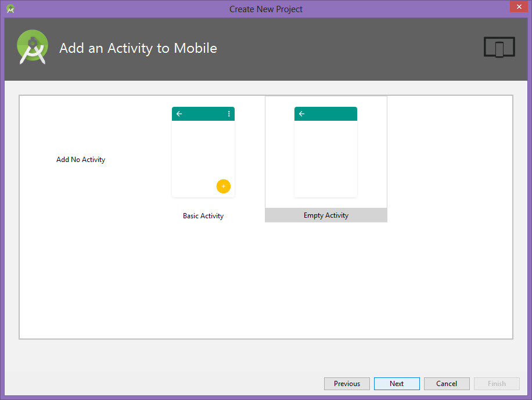
Task: Click the back arrow in Empty Activity preview
Action: coord(301,114)
